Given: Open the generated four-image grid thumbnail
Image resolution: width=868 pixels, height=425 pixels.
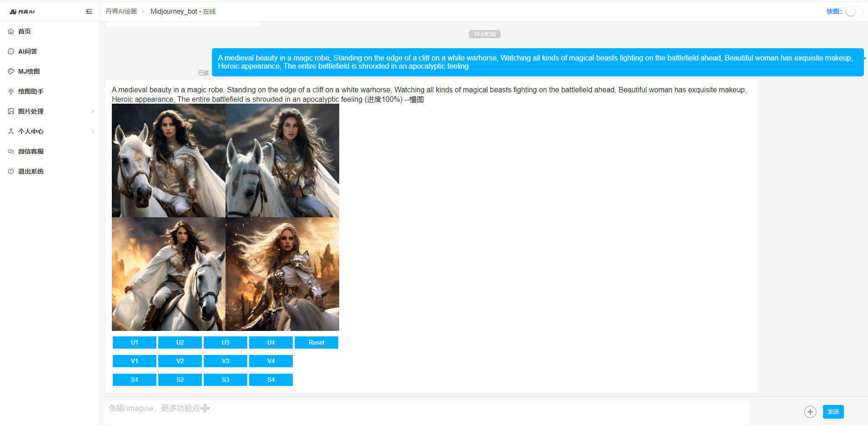Looking at the screenshot, I should coord(226,217).
